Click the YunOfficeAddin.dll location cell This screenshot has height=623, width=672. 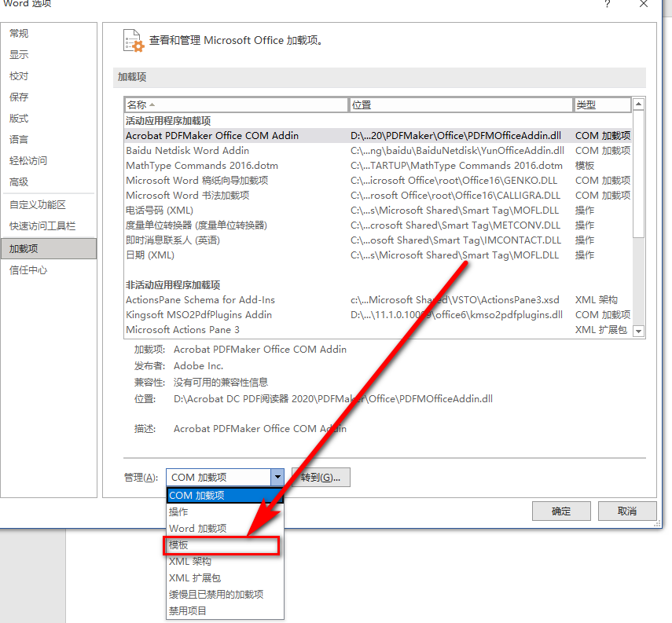pyautogui.click(x=457, y=150)
